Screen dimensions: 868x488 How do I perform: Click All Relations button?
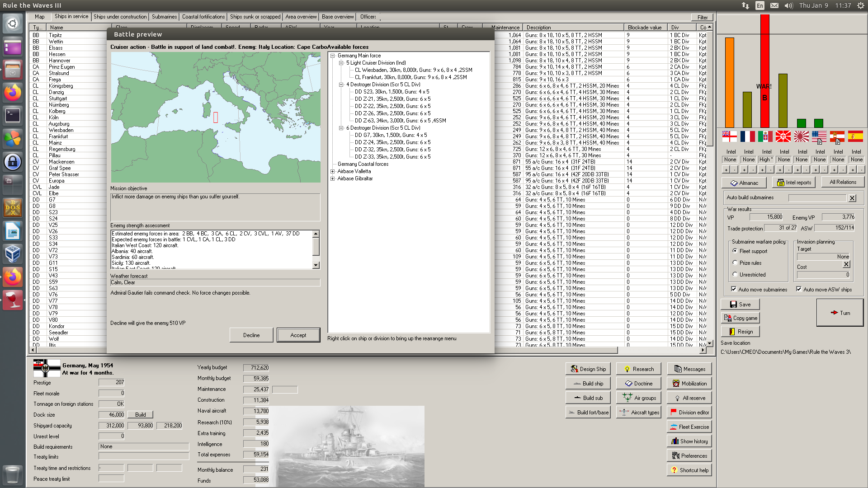tap(843, 182)
